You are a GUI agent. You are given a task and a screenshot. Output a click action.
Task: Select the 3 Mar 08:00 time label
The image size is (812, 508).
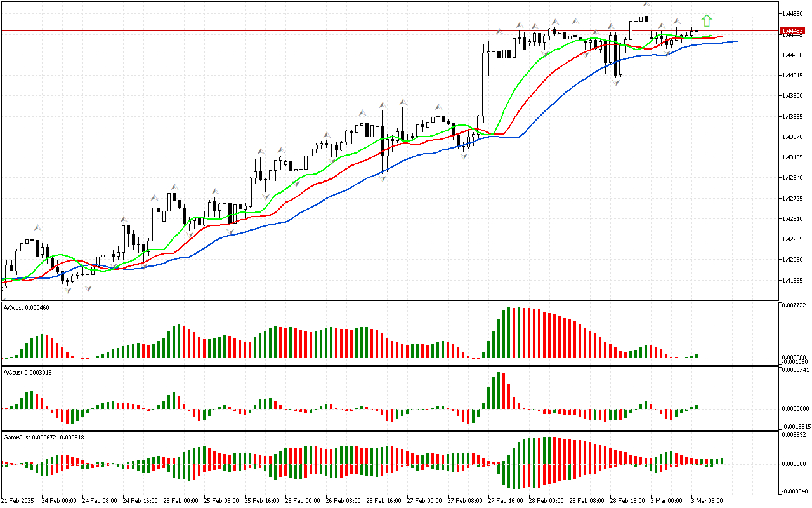(x=707, y=501)
